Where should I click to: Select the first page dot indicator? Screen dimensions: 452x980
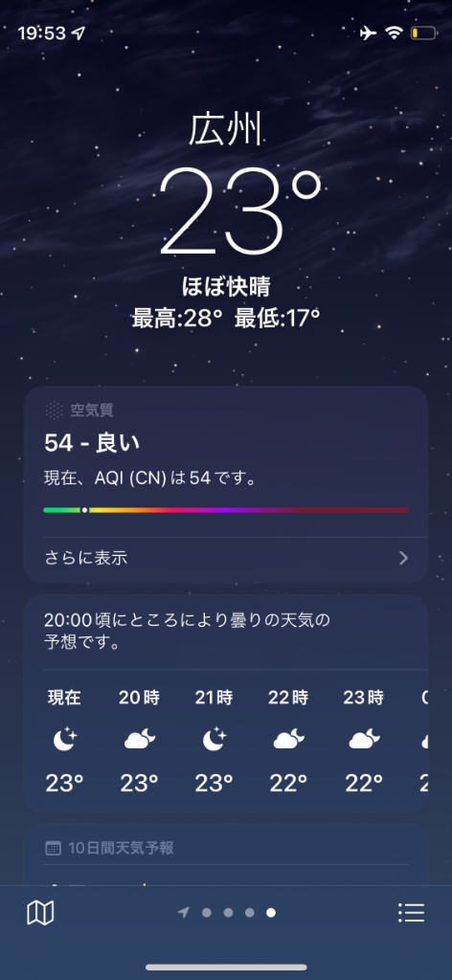[207, 912]
